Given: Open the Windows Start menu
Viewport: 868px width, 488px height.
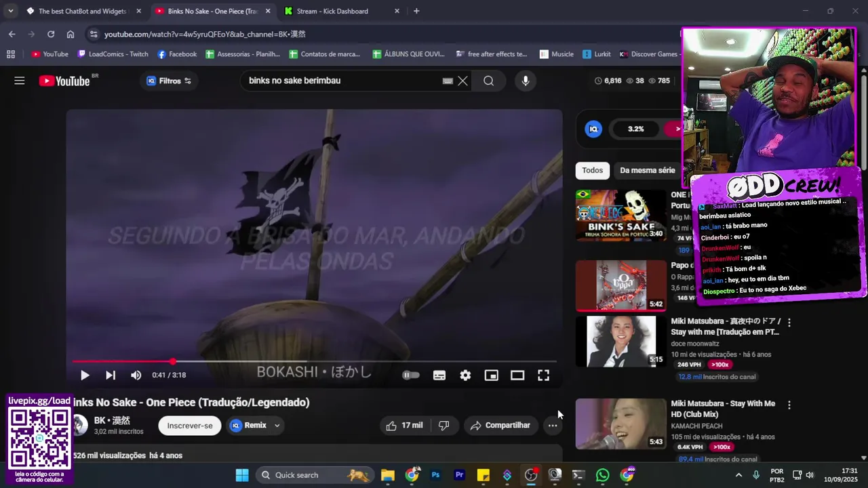Looking at the screenshot, I should 242,475.
